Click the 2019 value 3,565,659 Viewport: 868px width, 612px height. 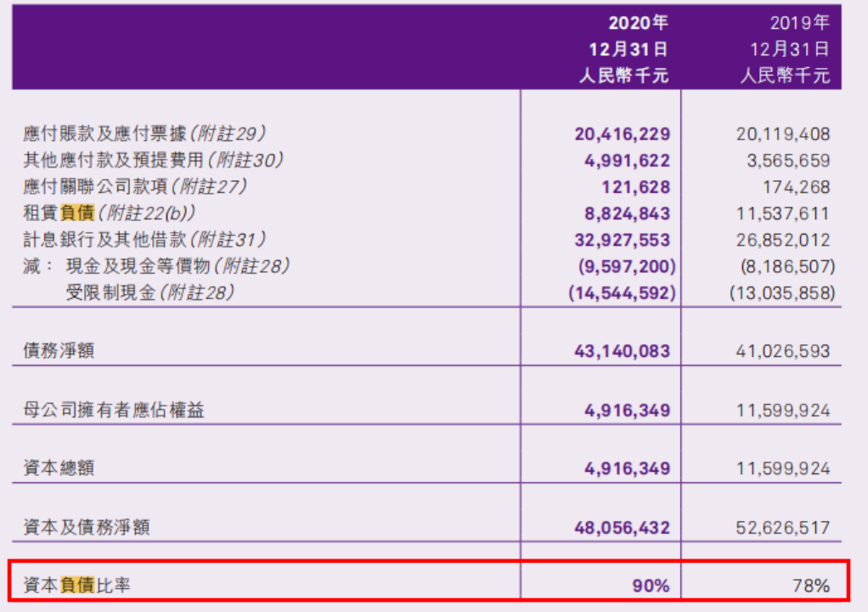785,161
